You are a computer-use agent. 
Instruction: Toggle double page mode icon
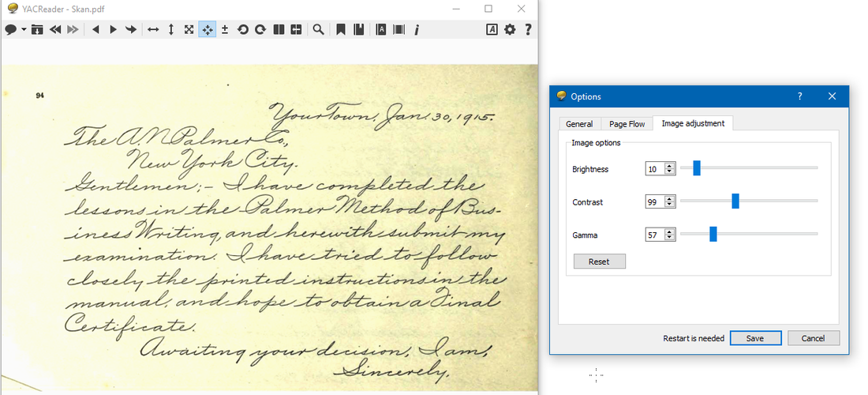[279, 29]
